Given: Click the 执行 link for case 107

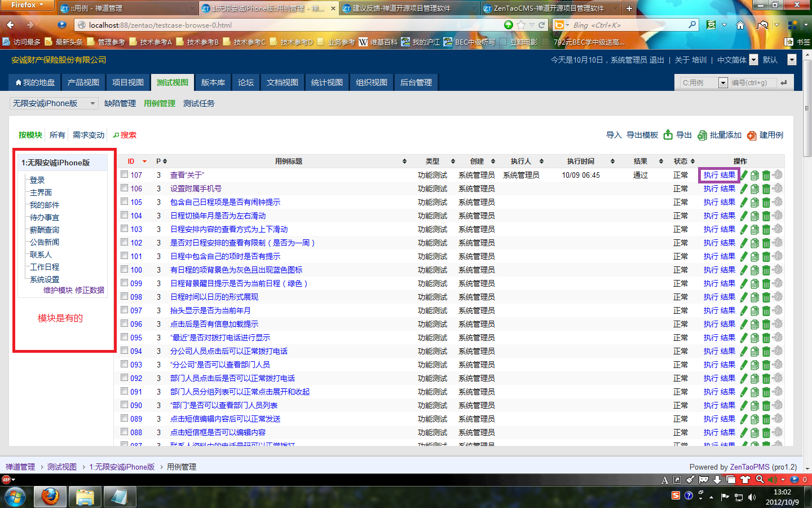Looking at the screenshot, I should 710,175.
